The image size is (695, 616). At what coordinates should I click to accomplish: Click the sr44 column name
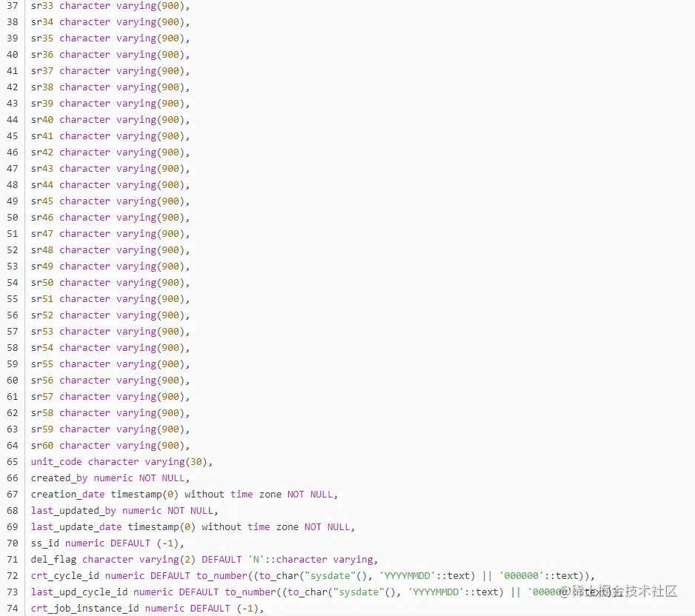42,184
